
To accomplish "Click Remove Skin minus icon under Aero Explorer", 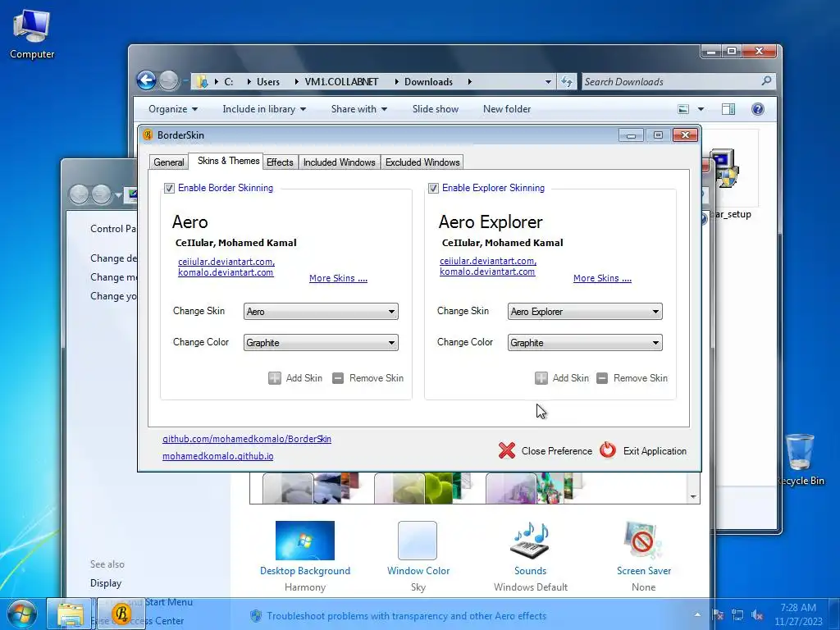I will click(x=602, y=378).
